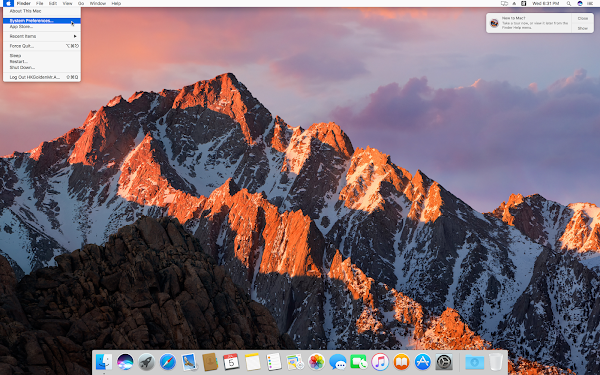Screen dimensions: 600x375
Task: Open Safari compass icon in Dock
Action: tap(168, 362)
